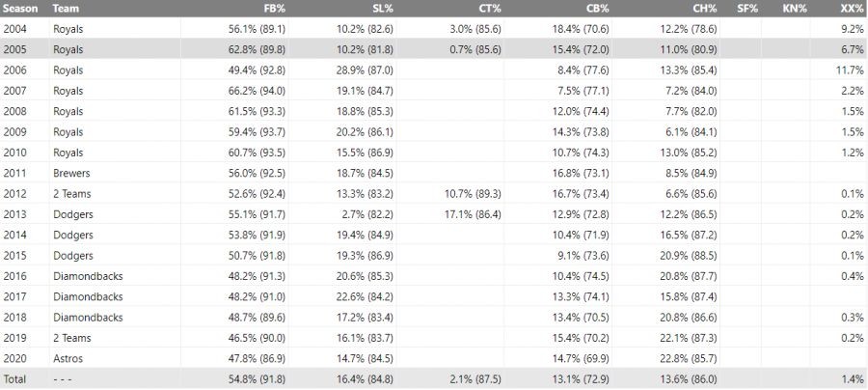This screenshot has width=868, height=390.
Task: Sort by the CB% column header
Action: tap(597, 7)
